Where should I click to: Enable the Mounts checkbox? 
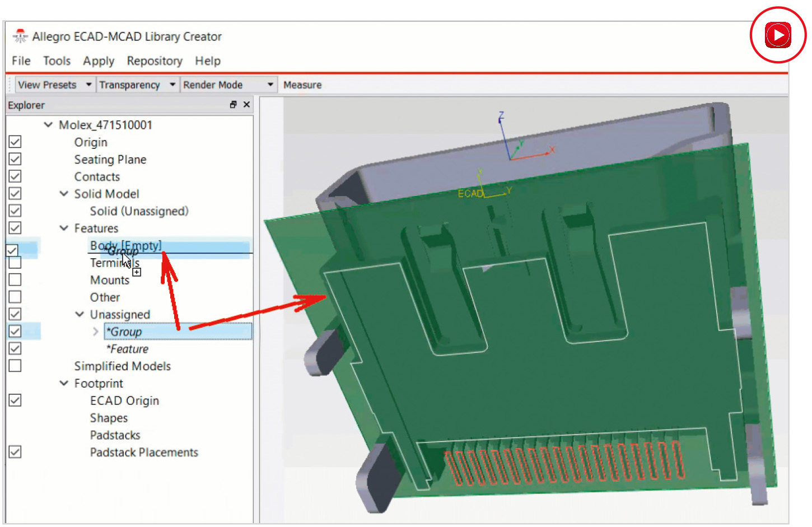(15, 279)
